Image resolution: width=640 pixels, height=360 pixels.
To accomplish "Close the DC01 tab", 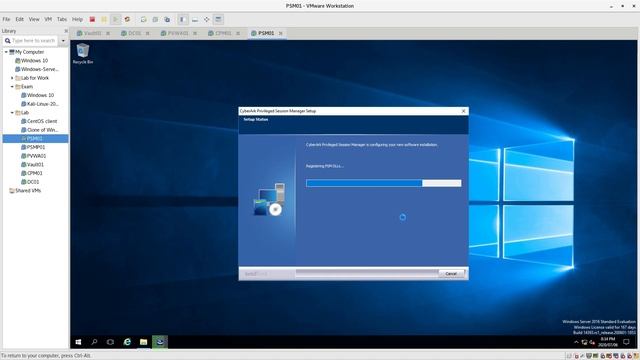I will tap(148, 33).
